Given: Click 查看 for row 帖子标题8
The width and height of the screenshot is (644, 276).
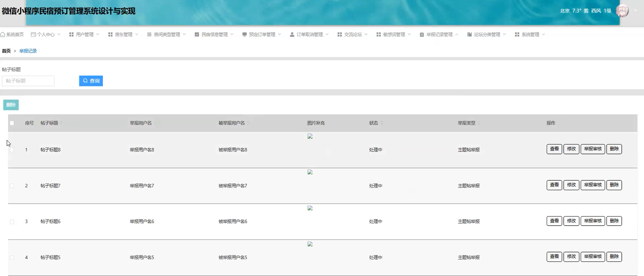Looking at the screenshot, I should 554,149.
